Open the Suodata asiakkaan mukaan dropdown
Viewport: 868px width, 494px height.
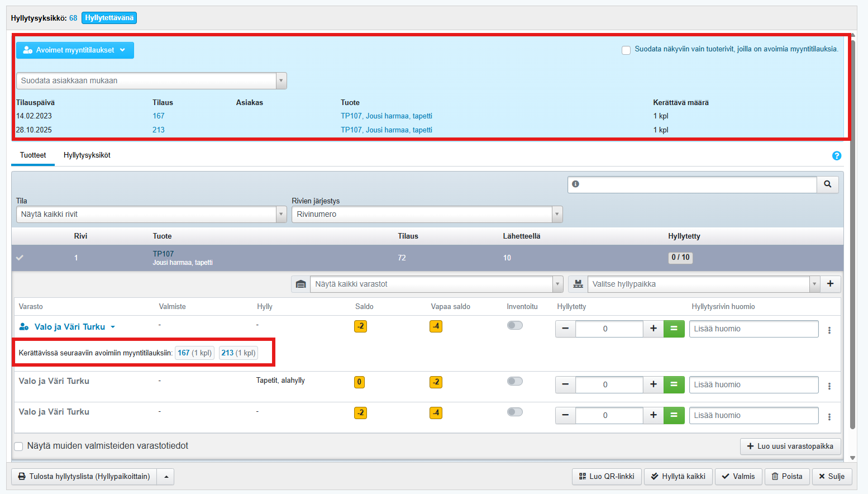click(x=151, y=80)
